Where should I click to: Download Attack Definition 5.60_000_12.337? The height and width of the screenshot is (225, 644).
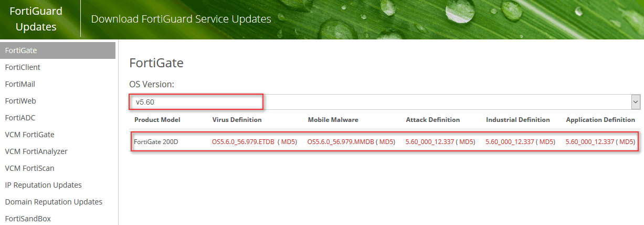[430, 142]
